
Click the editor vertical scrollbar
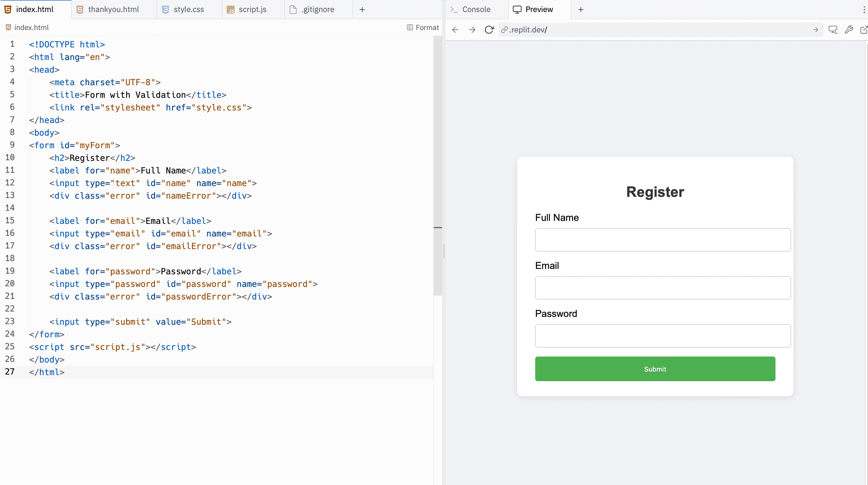tap(437, 166)
